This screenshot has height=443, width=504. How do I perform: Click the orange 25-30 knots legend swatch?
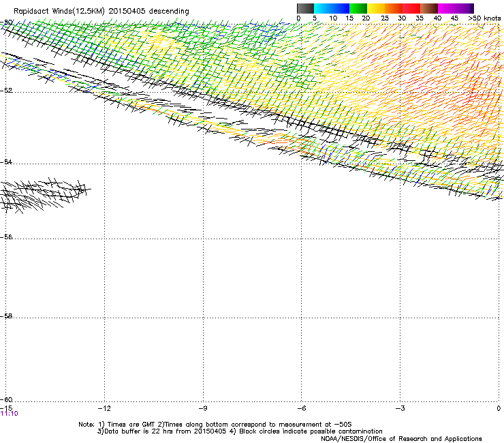[x=394, y=8]
